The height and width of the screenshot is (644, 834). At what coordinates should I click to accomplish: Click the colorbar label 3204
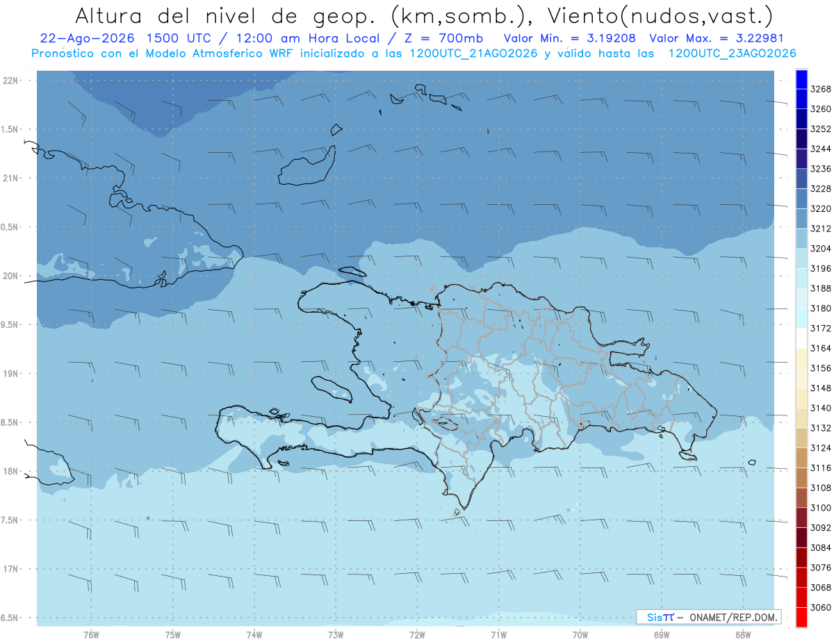point(821,249)
